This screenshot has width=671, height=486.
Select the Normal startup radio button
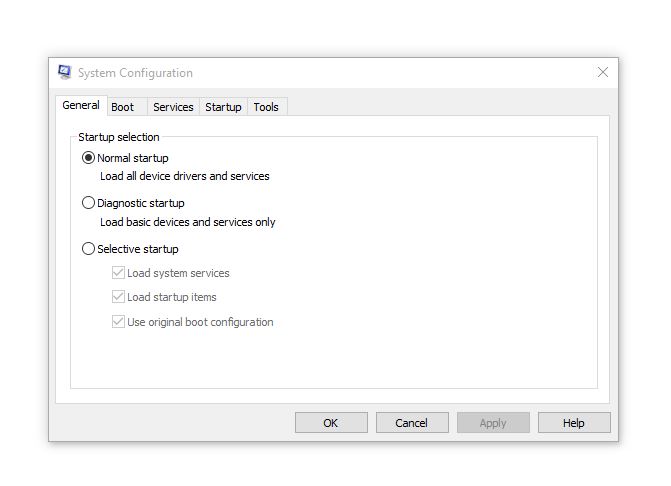pos(88,158)
